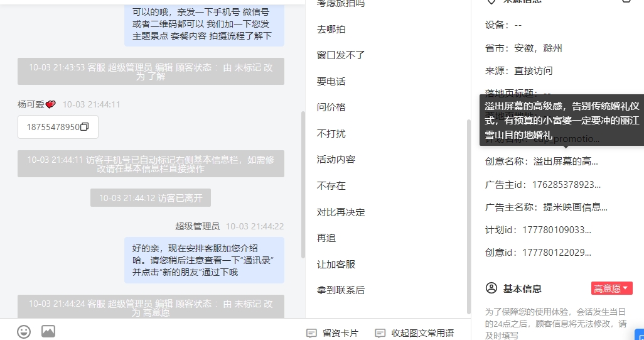
Task: Click the quick replies list scrollbar
Action: pos(468,217)
